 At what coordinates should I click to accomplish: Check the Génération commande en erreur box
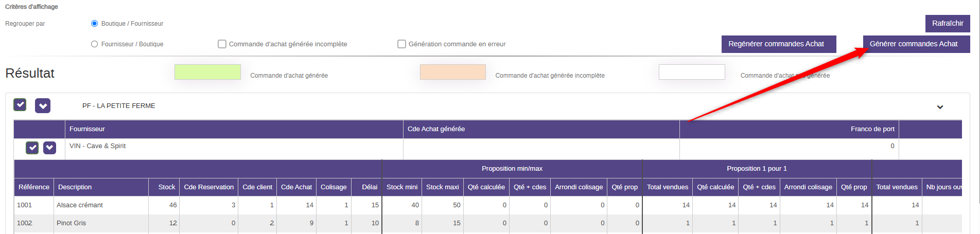[401, 44]
